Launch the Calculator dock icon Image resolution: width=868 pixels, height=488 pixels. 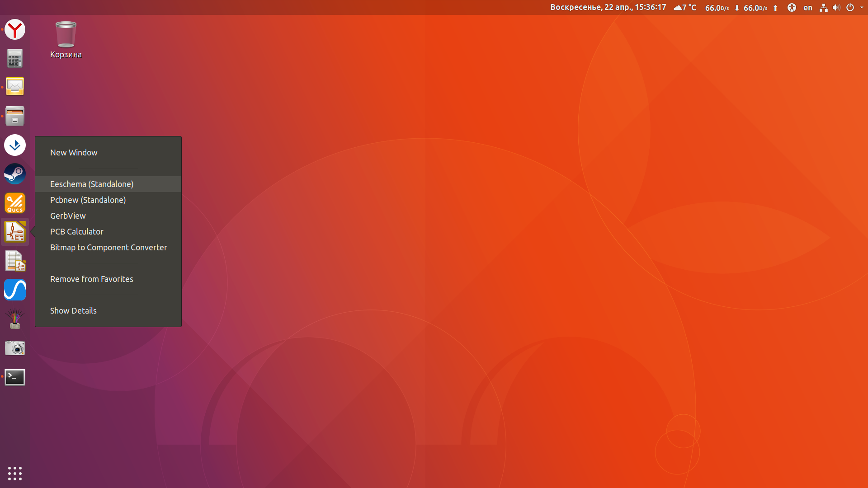tap(15, 58)
